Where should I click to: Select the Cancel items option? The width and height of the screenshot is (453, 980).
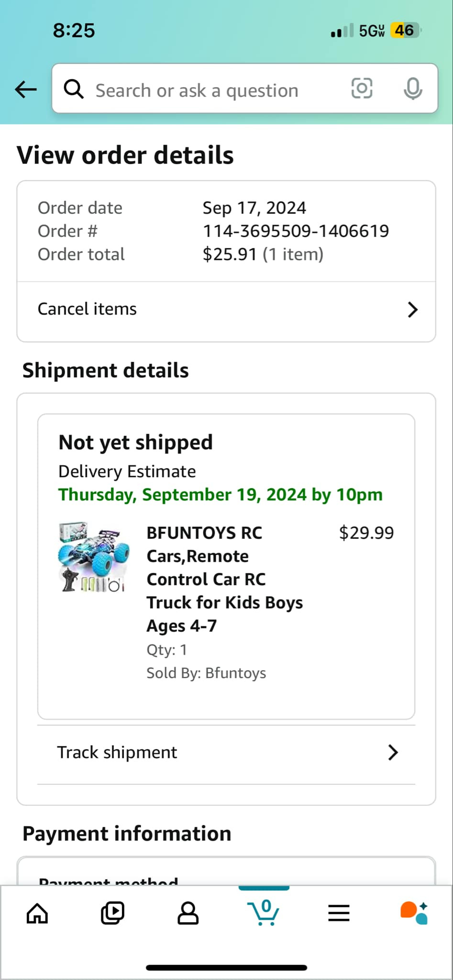pos(88,309)
